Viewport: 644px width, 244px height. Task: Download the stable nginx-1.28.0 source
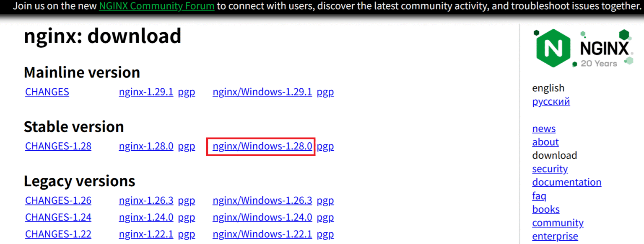click(146, 146)
